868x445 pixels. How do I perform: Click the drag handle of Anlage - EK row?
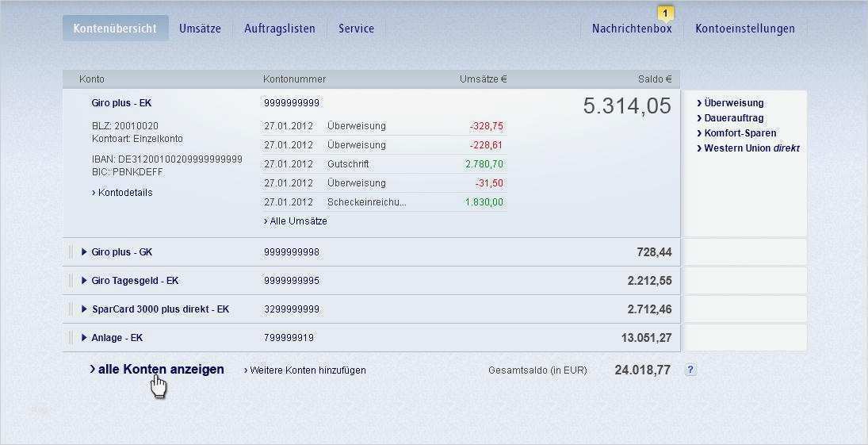point(71,337)
